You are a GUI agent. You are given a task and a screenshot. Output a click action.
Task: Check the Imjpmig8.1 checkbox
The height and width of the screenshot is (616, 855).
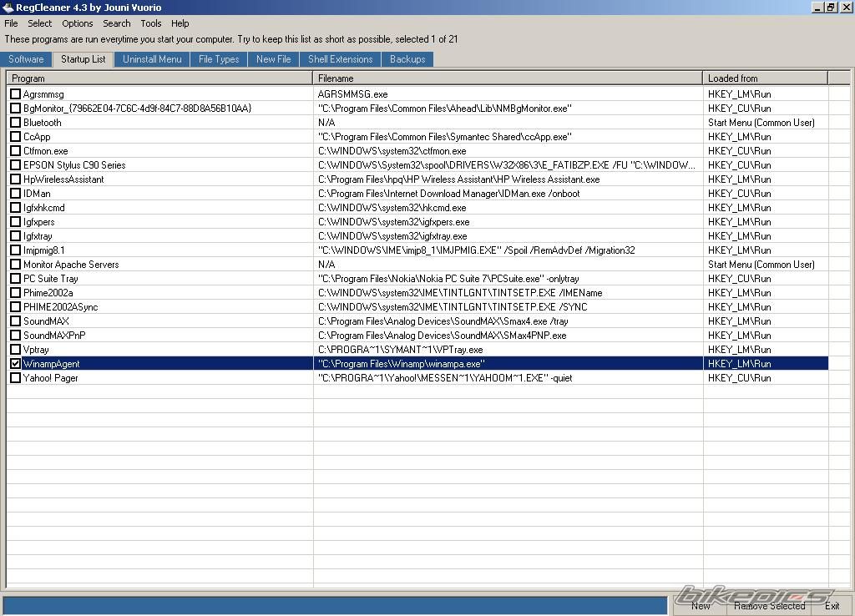click(15, 250)
